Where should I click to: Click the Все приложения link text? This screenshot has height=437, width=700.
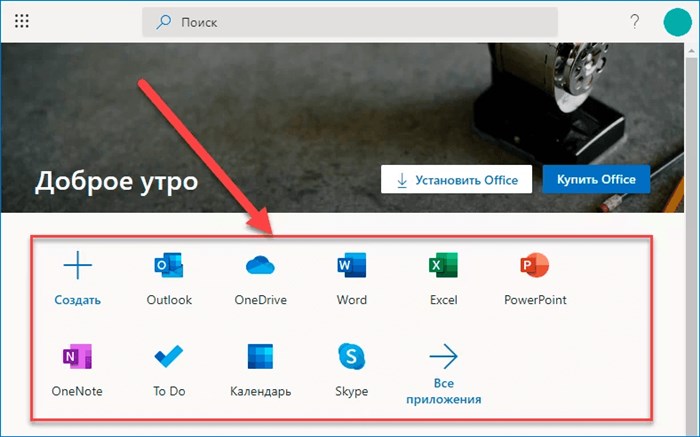[x=443, y=391]
